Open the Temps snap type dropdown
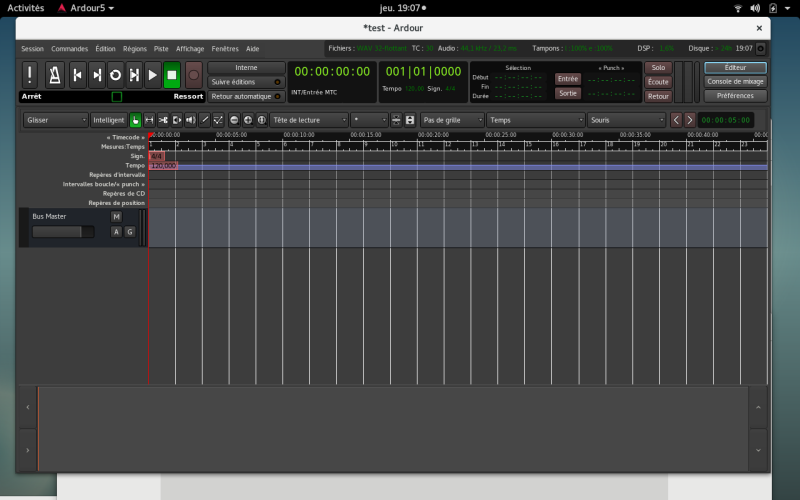 point(536,120)
